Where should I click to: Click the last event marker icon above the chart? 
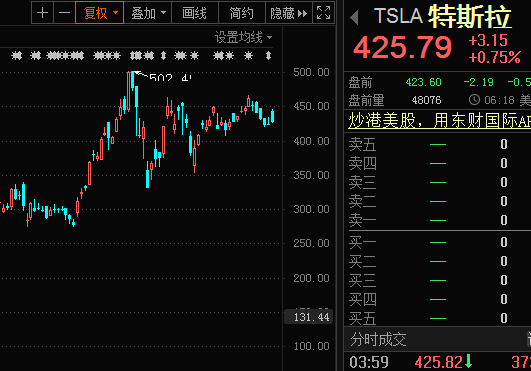pos(269,56)
